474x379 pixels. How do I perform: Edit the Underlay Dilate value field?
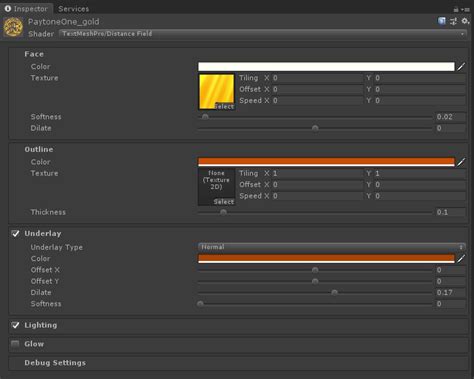point(450,292)
